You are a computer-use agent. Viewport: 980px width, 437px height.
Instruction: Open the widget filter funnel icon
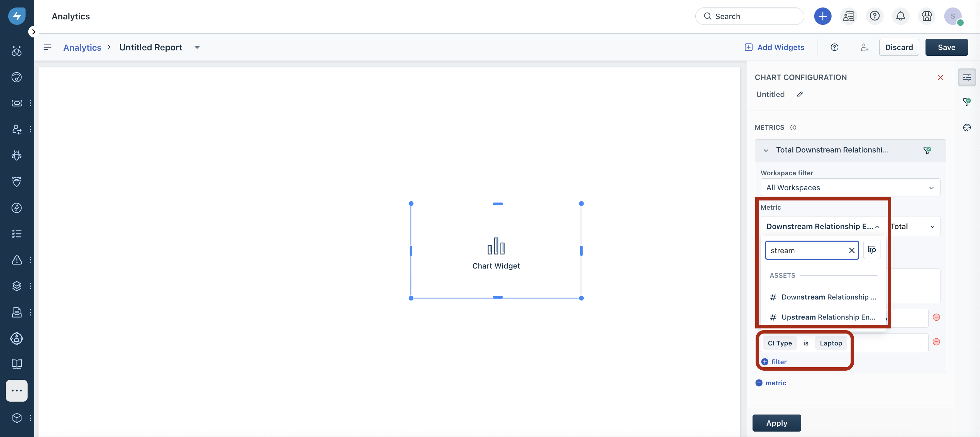[x=967, y=101]
